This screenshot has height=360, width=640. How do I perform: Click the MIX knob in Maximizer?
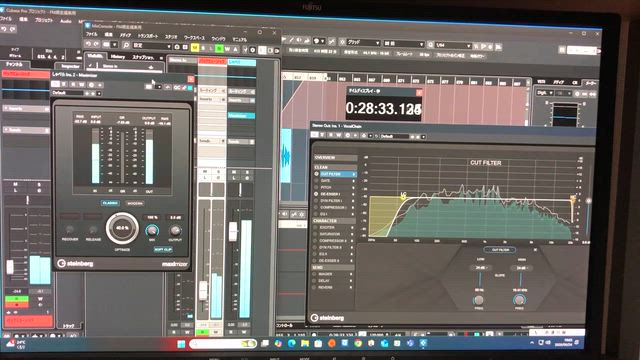pos(152,231)
